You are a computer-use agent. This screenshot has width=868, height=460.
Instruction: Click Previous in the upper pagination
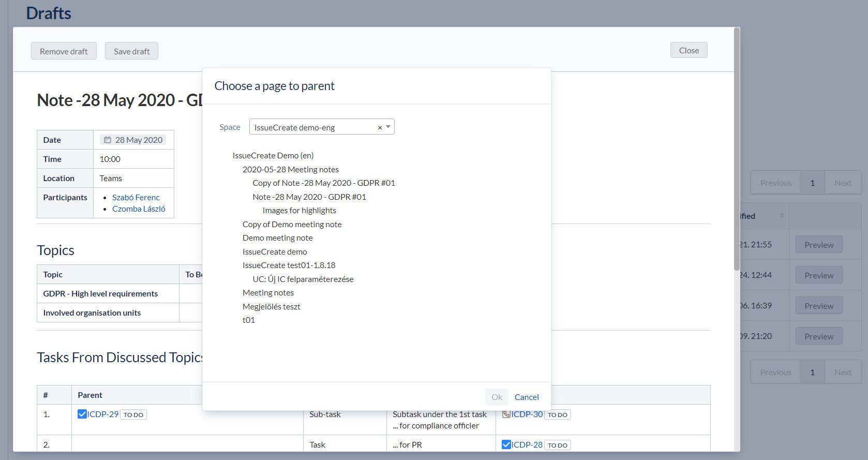[x=775, y=183]
